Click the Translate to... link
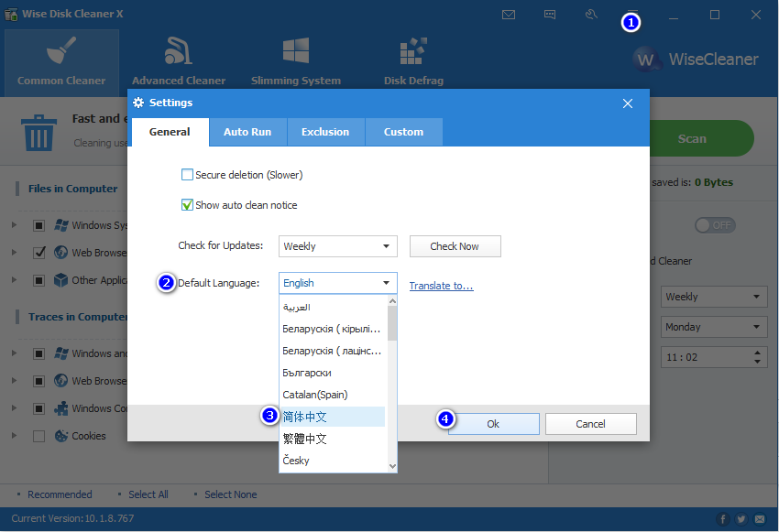779x532 pixels. 441,286
